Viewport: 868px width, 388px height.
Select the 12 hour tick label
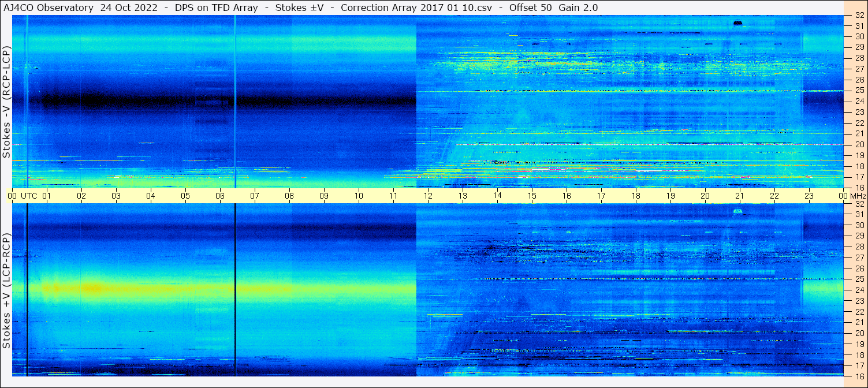[x=428, y=196]
